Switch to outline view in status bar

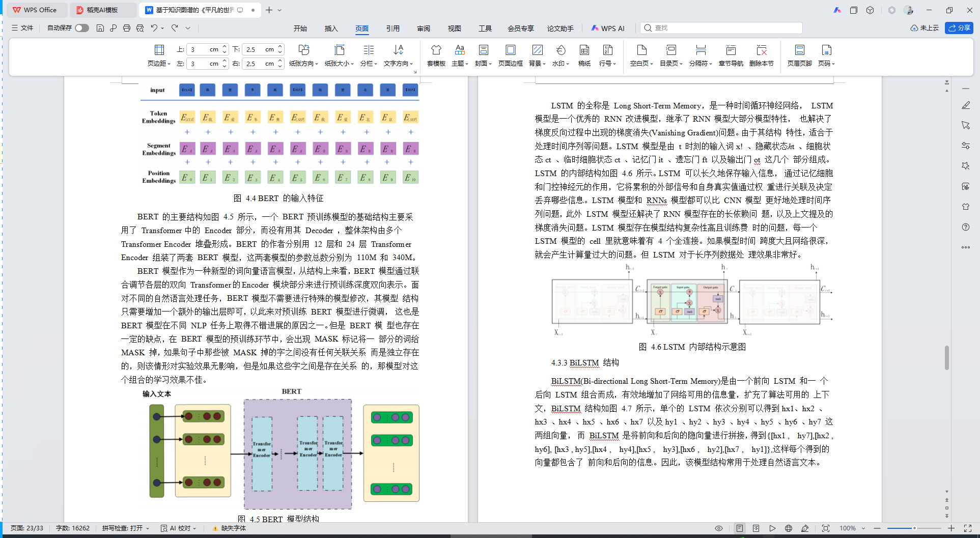(x=756, y=528)
